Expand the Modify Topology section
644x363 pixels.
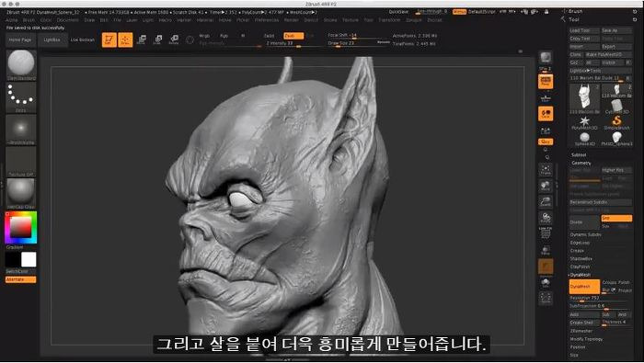pyautogui.click(x=587, y=339)
